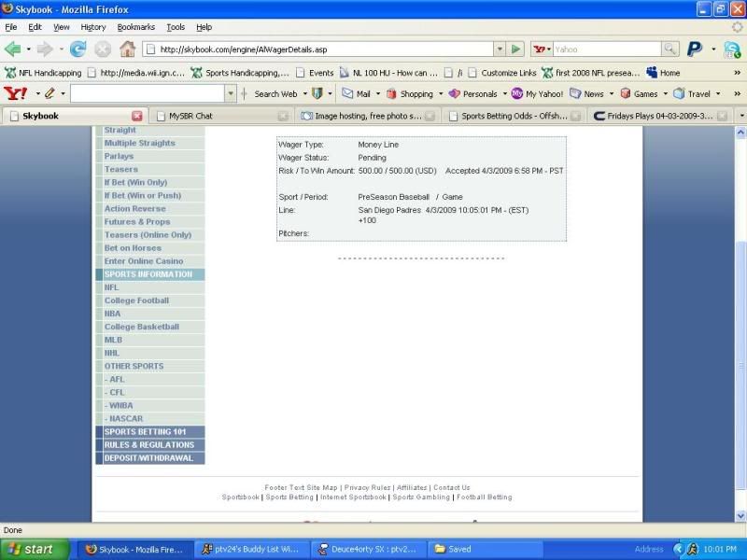The height and width of the screenshot is (560, 747).
Task: Click the tray expand arrow next to Address
Action: [x=678, y=549]
